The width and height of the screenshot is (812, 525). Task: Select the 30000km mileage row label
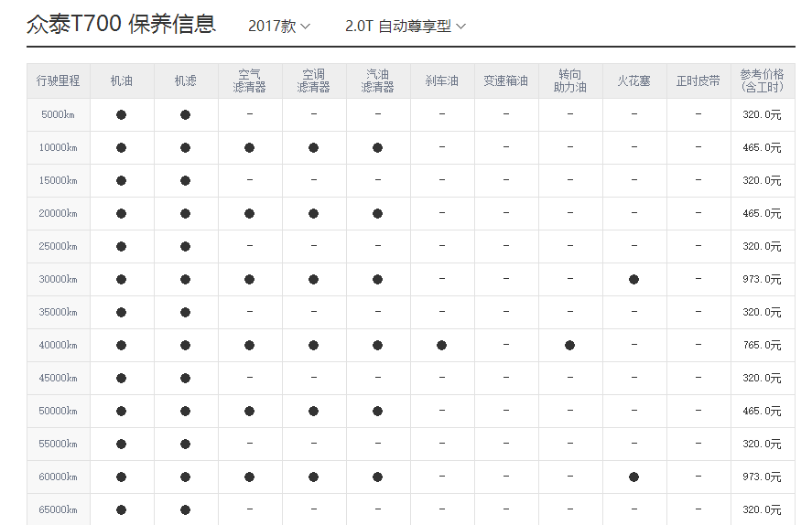pos(58,279)
